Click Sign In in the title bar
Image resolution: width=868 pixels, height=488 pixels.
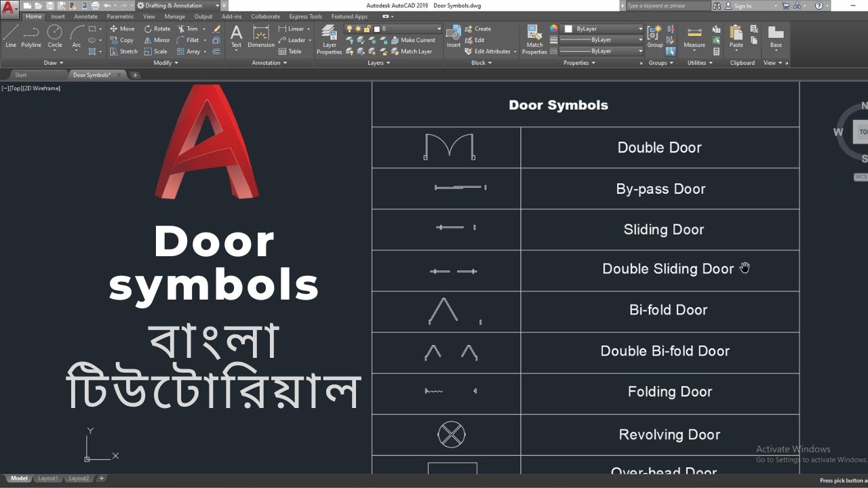click(x=743, y=5)
